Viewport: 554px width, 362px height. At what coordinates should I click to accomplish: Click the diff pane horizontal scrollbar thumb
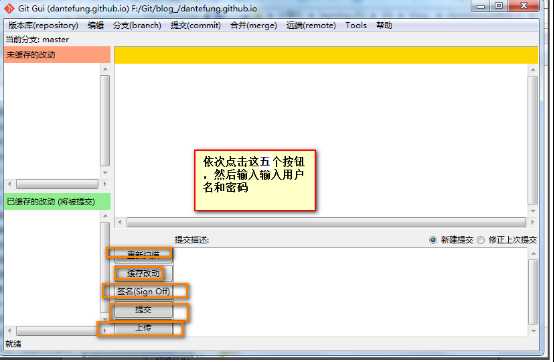coord(326,222)
